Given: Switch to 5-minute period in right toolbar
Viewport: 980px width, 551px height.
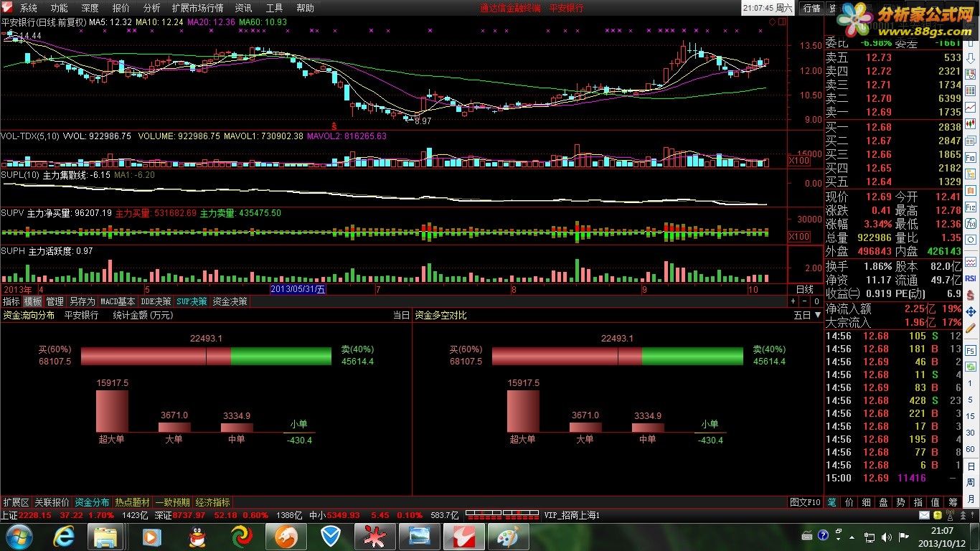Looking at the screenshot, I should tap(970, 400).
